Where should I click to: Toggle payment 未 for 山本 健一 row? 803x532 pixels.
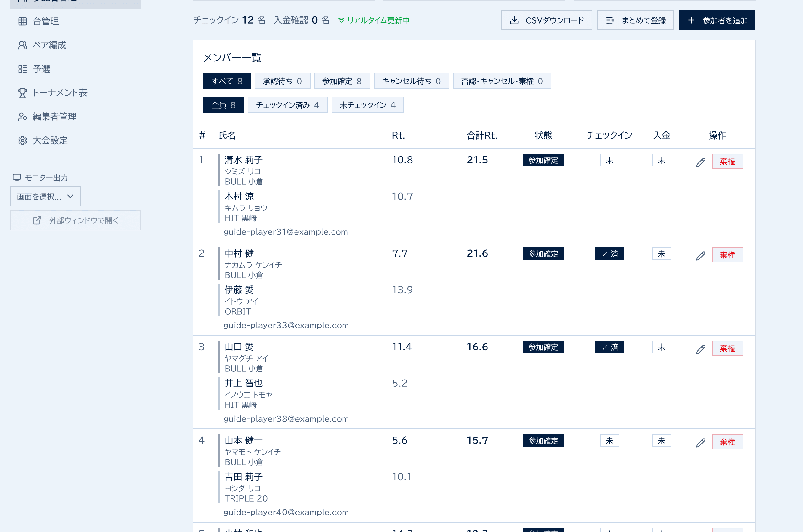pyautogui.click(x=662, y=440)
